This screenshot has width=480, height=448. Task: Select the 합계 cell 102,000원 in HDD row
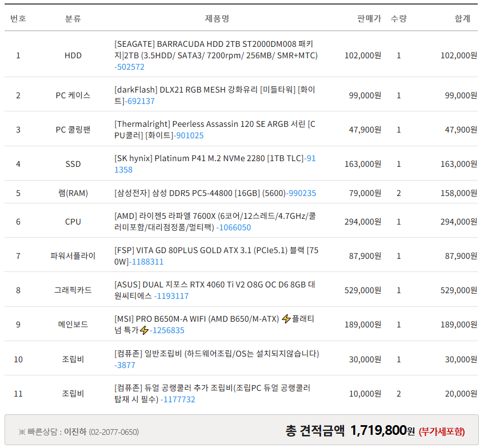(458, 55)
